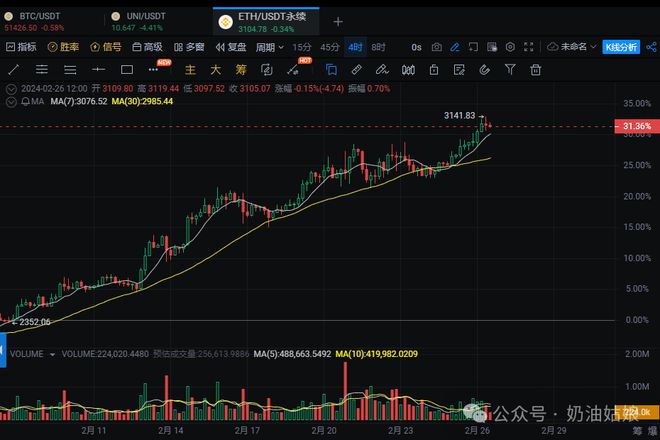Toggle the 大 large order indicator
The height and width of the screenshot is (440, 660).
(214, 68)
